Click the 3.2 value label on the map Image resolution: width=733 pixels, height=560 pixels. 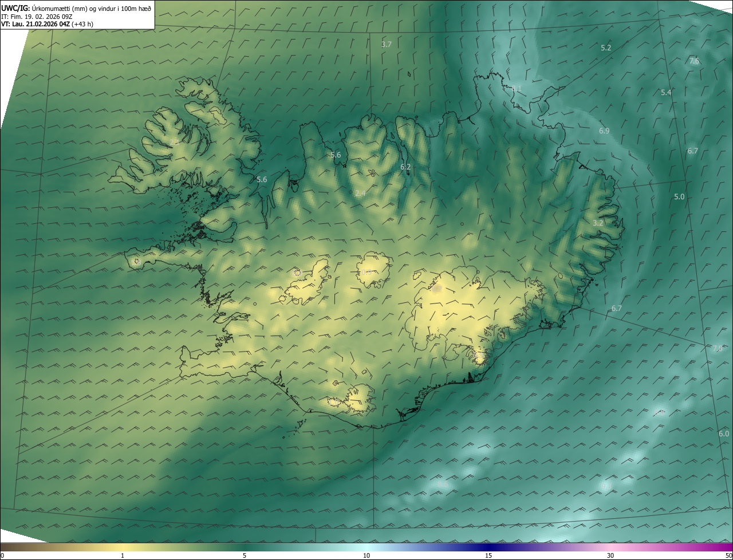pyautogui.click(x=598, y=223)
